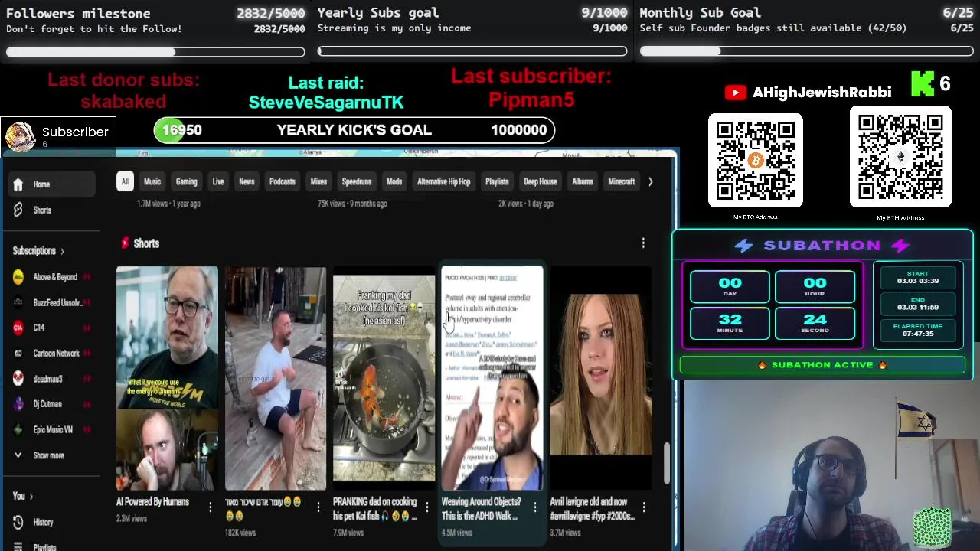Image resolution: width=980 pixels, height=551 pixels.
Task: Click the red Shorts logo beside section heading
Action: (x=125, y=243)
